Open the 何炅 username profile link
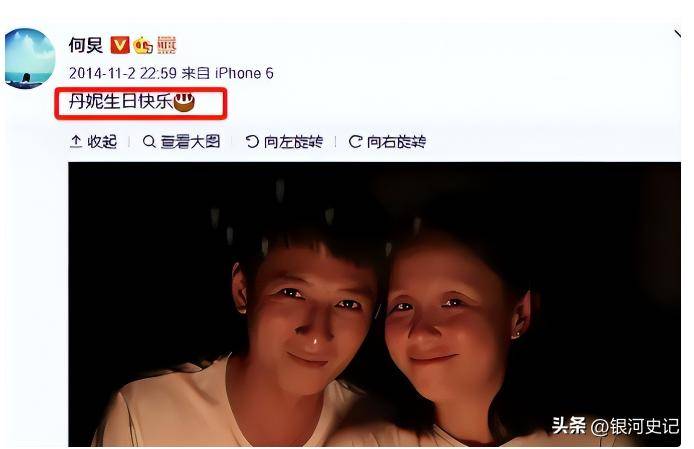The width and height of the screenshot is (694, 449). (x=86, y=45)
